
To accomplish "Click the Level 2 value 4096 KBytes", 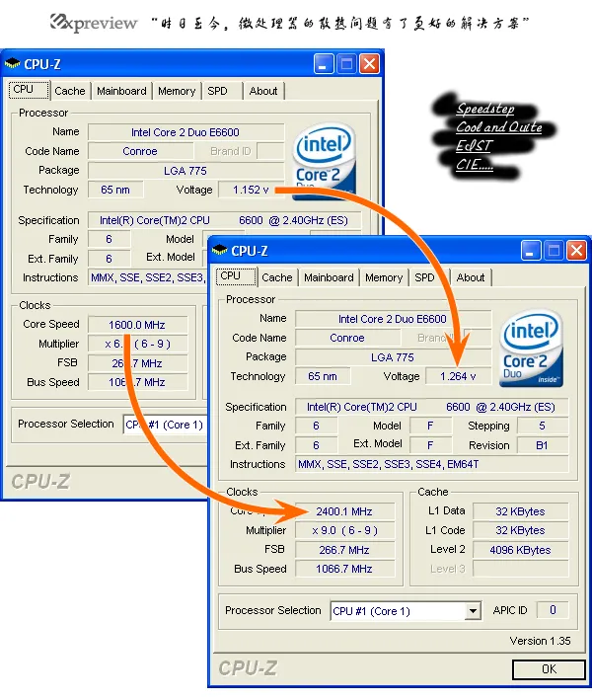I will 521,550.
